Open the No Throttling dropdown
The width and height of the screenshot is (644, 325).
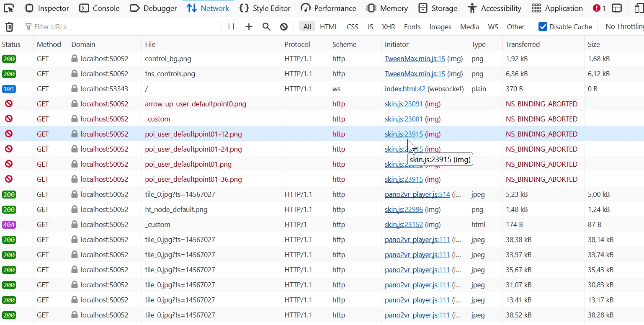(x=624, y=27)
